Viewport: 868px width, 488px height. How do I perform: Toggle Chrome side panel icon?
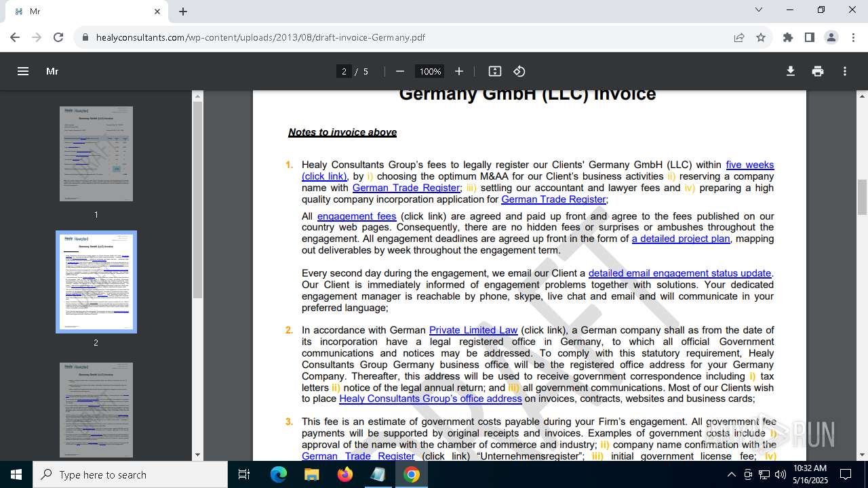coord(810,37)
